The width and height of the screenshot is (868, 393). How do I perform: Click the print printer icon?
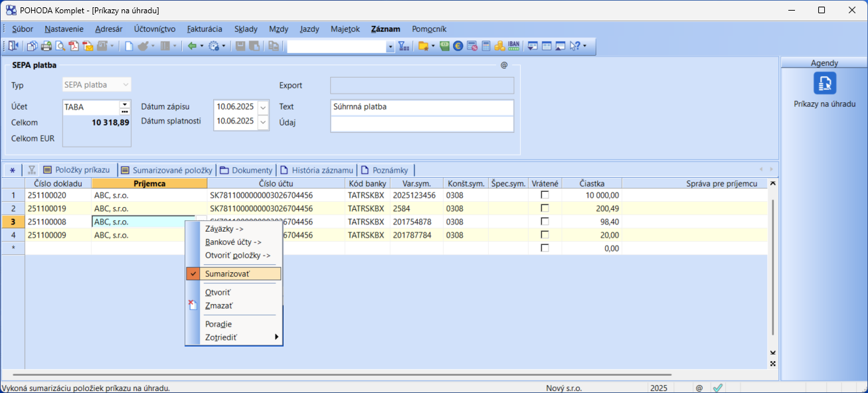coord(46,46)
